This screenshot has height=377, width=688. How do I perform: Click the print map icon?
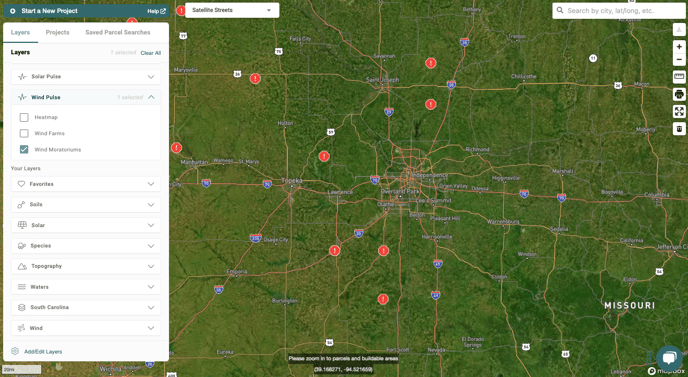click(679, 94)
